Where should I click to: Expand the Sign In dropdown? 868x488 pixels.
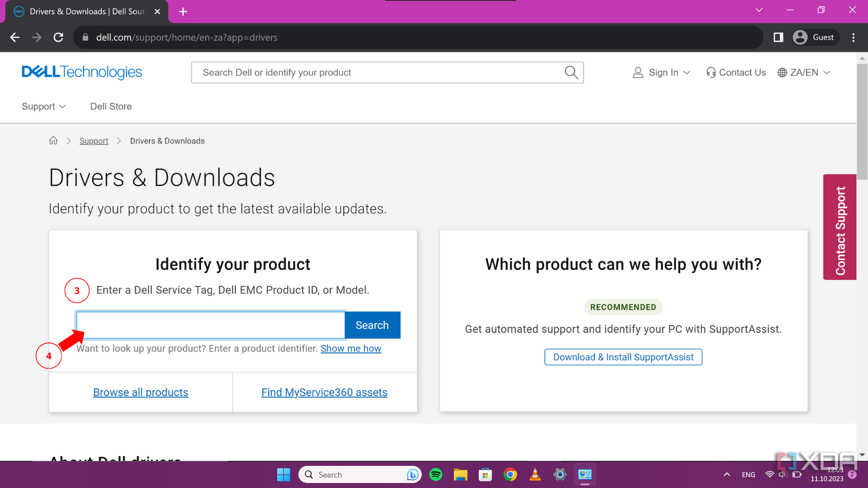[662, 72]
